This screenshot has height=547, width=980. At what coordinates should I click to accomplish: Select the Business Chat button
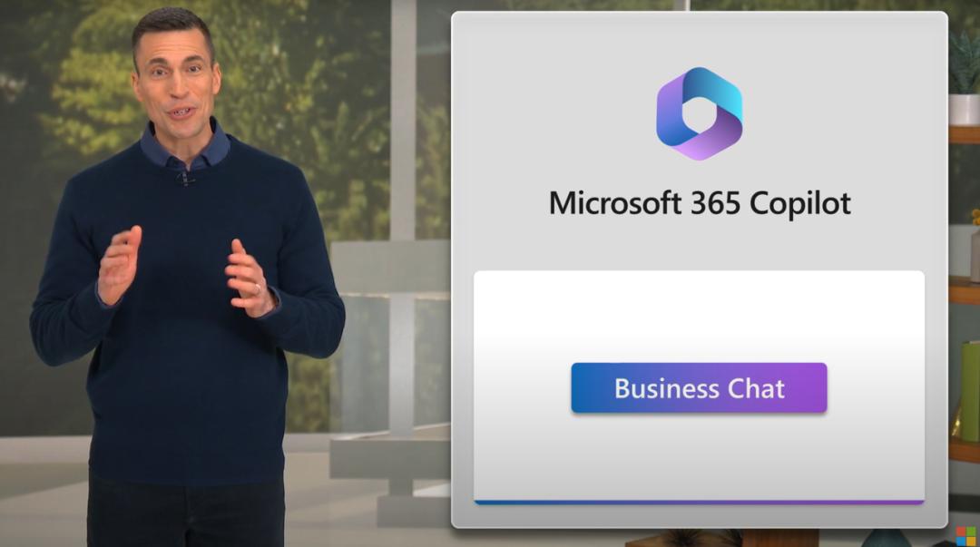[x=699, y=387]
